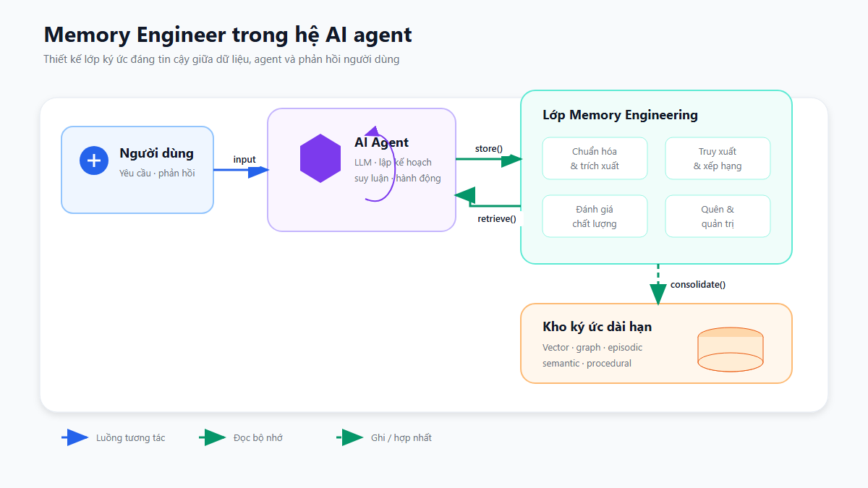The width and height of the screenshot is (868, 488).
Task: Click the Đọc bộ nhớ legend label
Action: click(258, 437)
